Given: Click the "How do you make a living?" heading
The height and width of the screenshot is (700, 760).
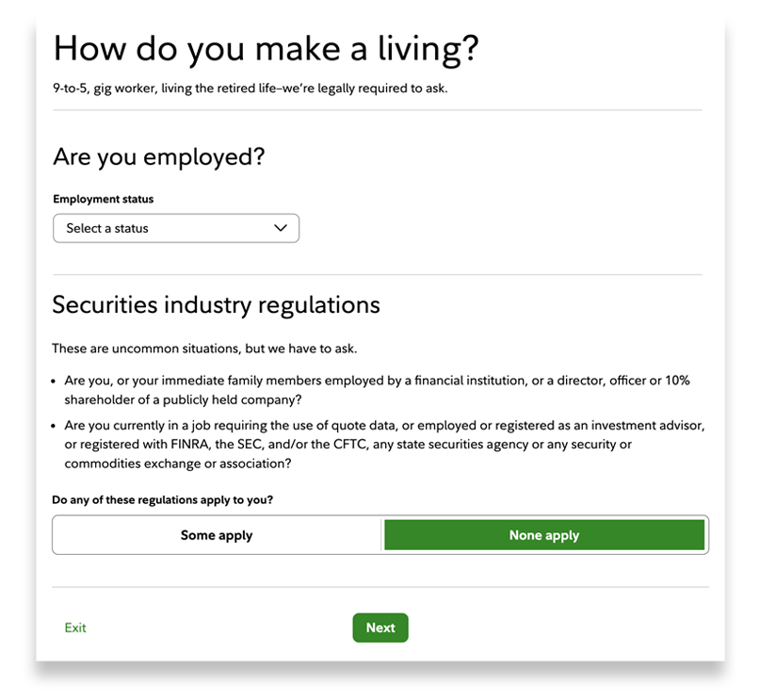Looking at the screenshot, I should 266,49.
